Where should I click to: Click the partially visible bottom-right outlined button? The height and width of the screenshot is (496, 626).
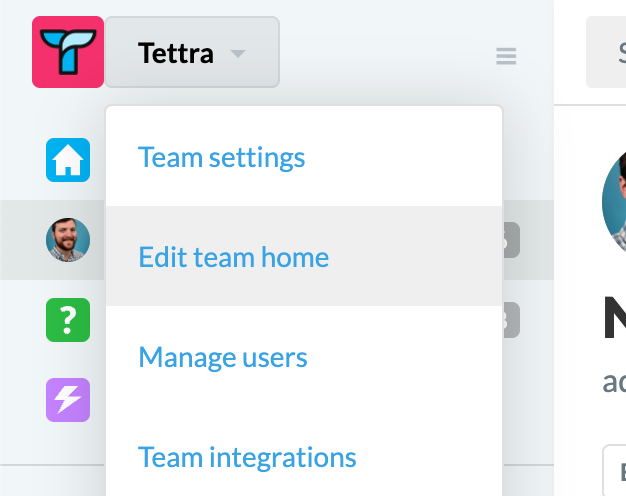click(x=614, y=470)
